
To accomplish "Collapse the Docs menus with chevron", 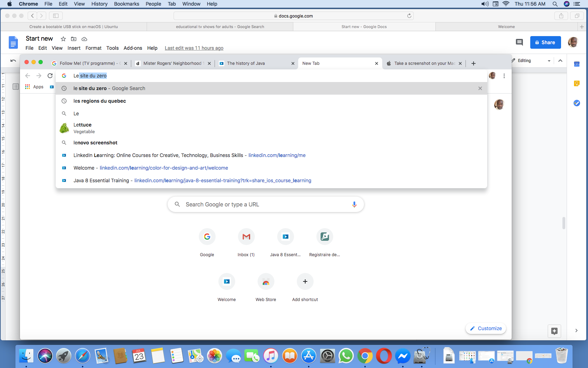I will pyautogui.click(x=560, y=61).
